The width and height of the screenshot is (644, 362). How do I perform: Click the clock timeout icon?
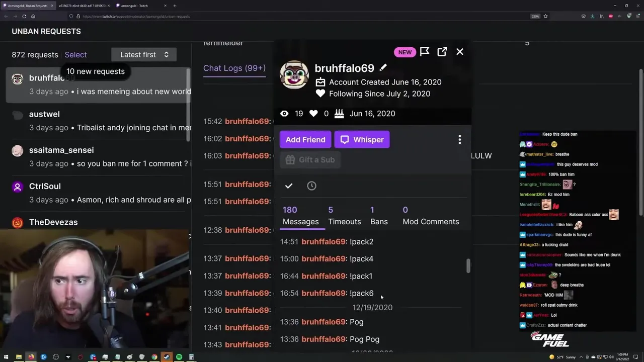click(x=311, y=186)
